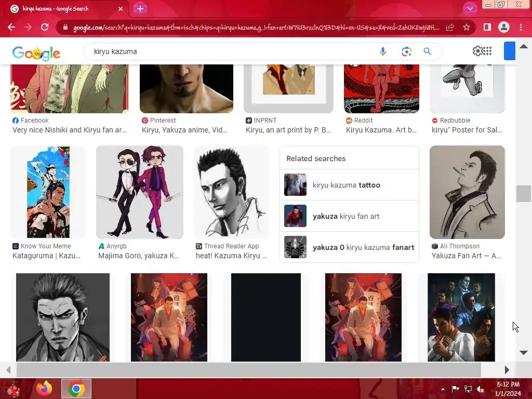This screenshot has height=399, width=532.
Task: Close the kiryu kazuma Google Search tab
Action: tap(121, 9)
